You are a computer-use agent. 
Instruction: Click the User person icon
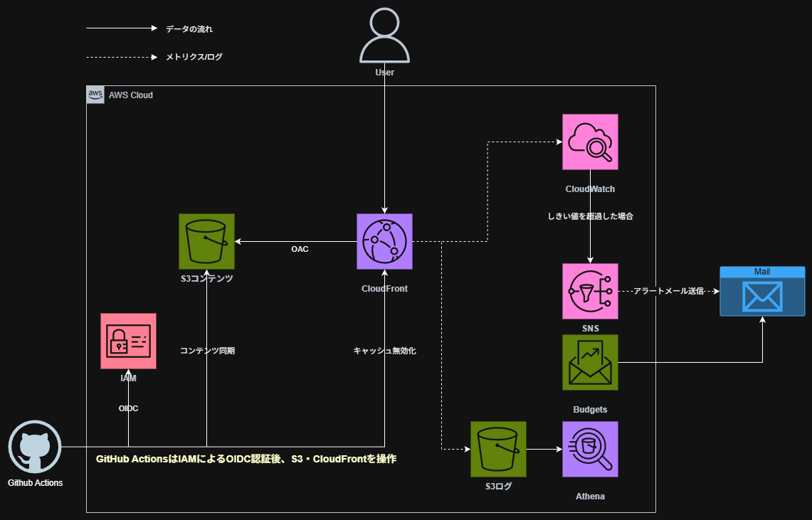(384, 34)
